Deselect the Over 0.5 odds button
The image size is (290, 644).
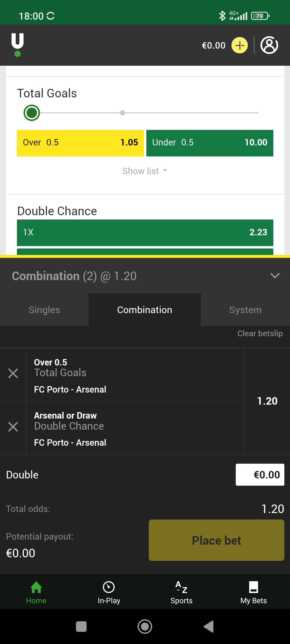80,143
